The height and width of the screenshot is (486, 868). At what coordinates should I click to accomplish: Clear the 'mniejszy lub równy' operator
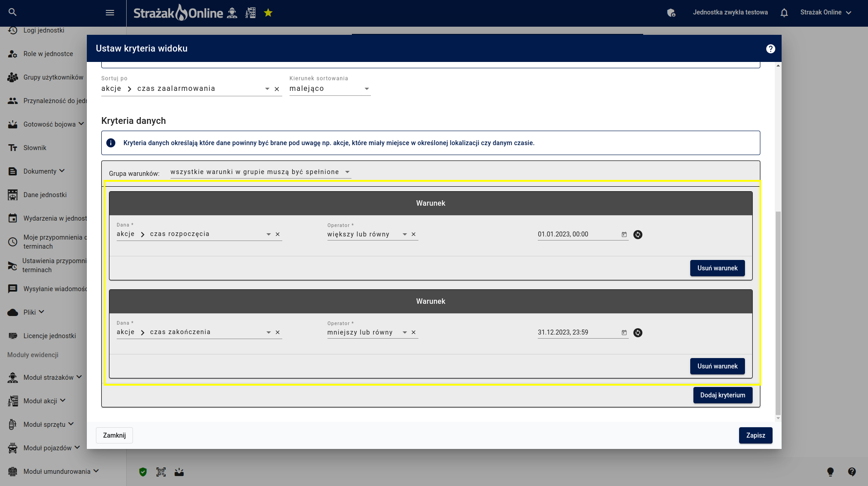coord(413,332)
